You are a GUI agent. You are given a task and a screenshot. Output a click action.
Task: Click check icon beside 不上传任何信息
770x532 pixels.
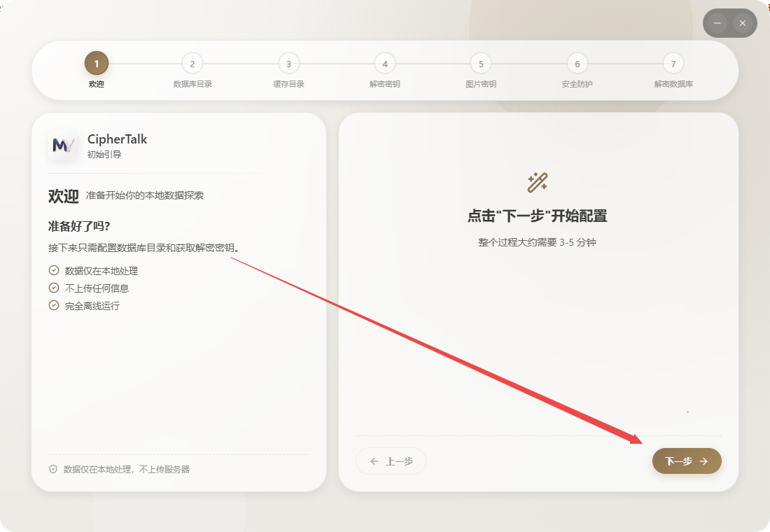(54, 288)
